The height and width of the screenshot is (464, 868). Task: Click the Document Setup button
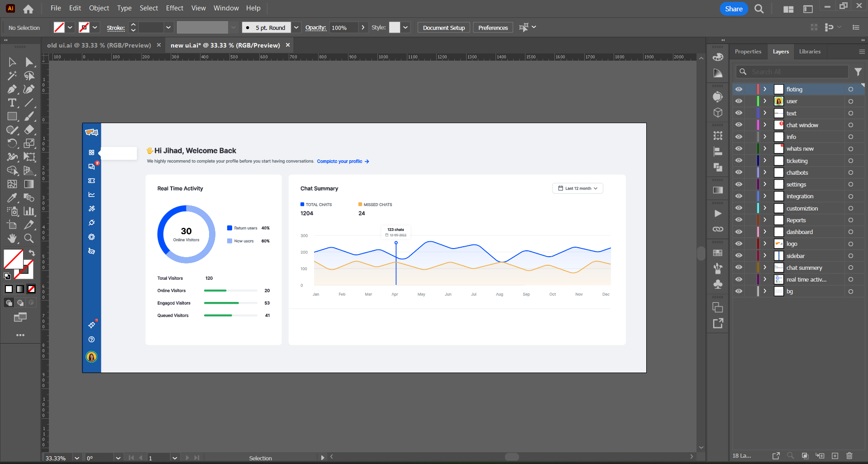coord(444,28)
